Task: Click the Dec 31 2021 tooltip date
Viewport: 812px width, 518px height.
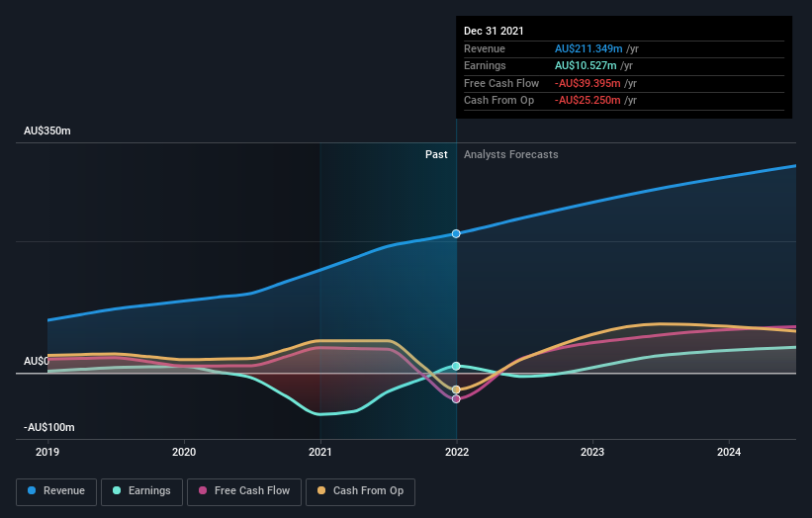Action: pyautogui.click(x=494, y=31)
